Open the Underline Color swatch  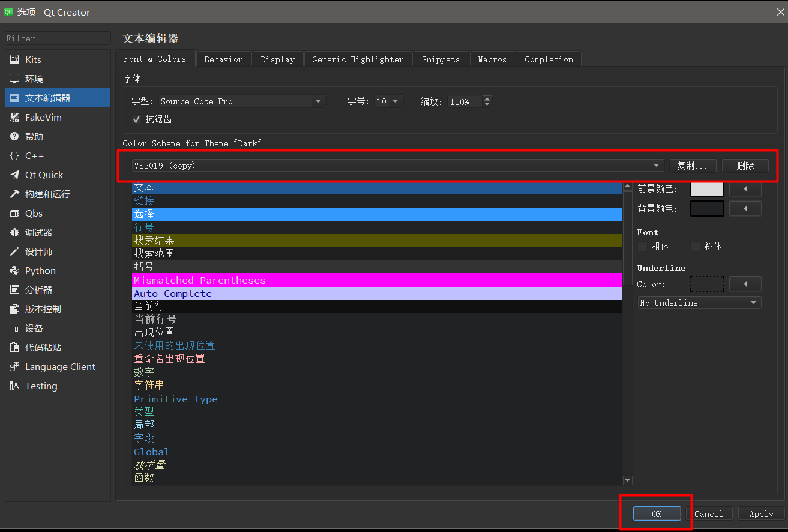pyautogui.click(x=707, y=284)
